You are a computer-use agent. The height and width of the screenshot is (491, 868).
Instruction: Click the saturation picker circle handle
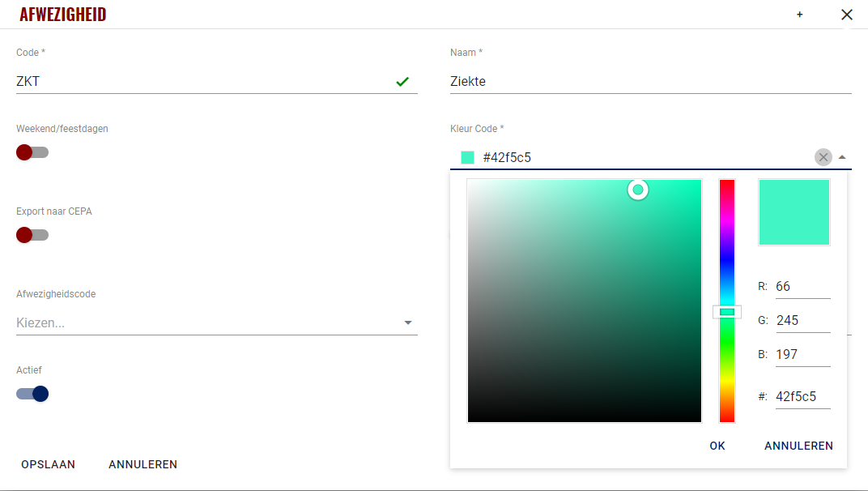638,190
